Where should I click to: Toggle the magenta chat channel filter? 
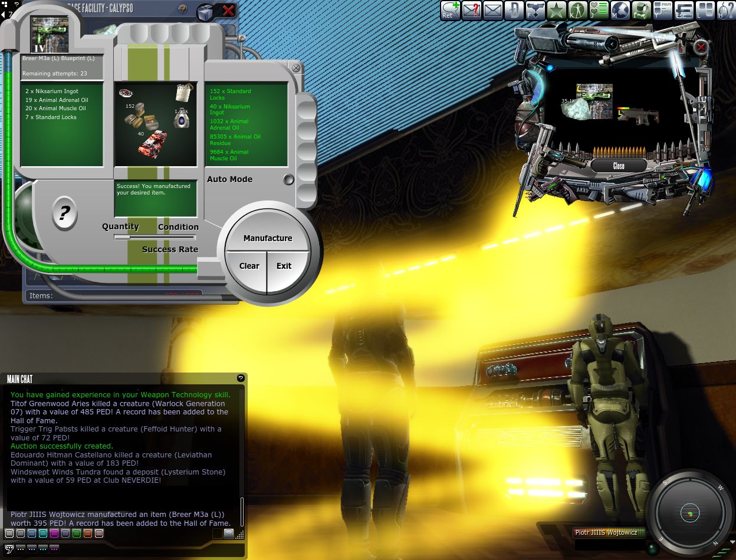point(54,533)
